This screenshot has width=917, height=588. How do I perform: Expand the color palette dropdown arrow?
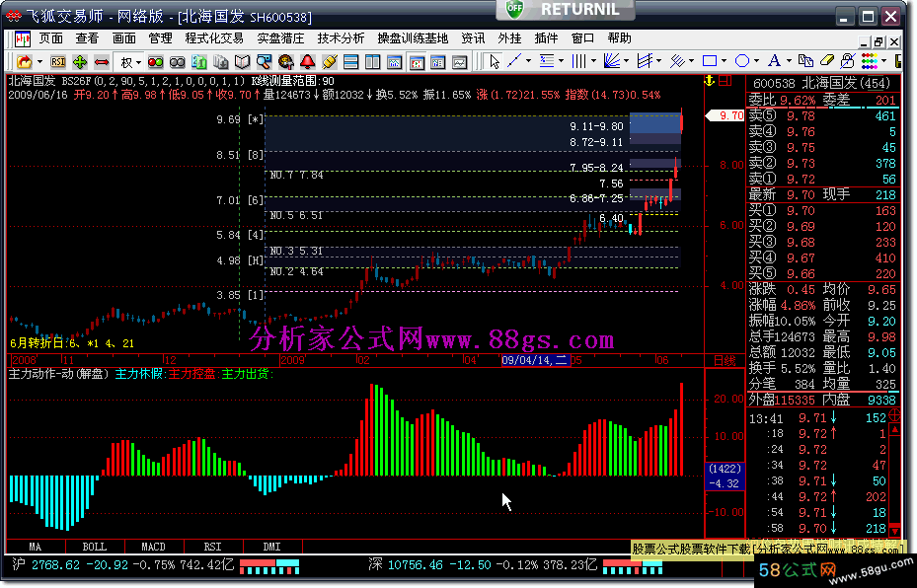(x=883, y=61)
